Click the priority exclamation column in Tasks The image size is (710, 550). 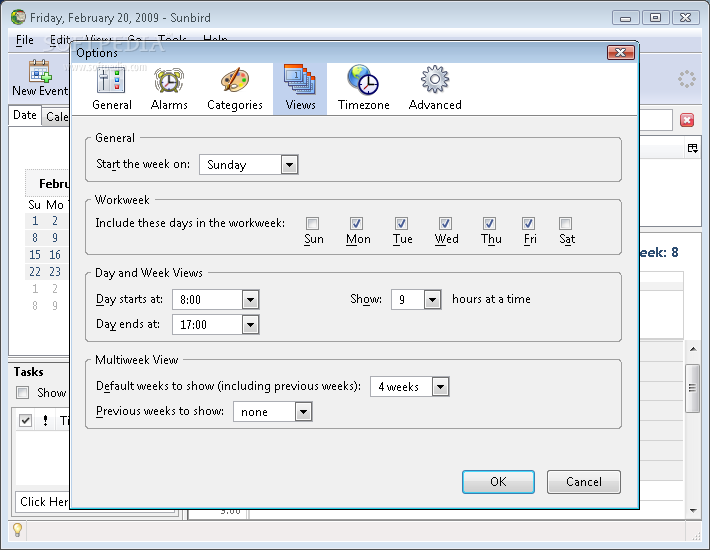pos(45,421)
